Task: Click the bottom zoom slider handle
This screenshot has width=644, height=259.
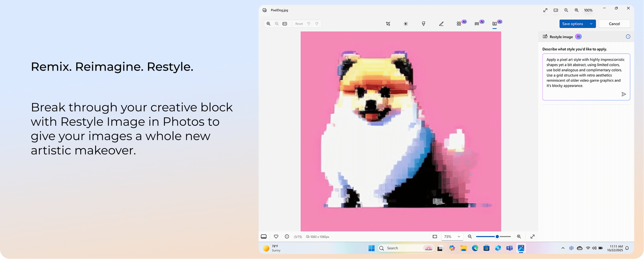Action: point(497,237)
